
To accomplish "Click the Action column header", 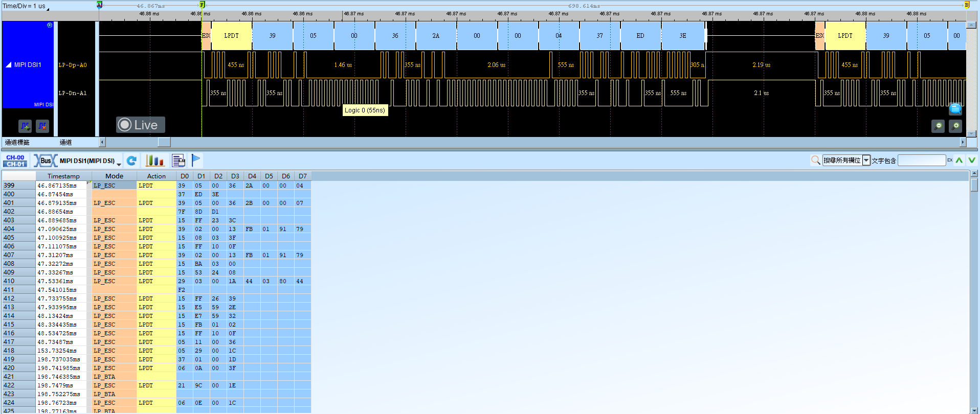I will 157,176.
